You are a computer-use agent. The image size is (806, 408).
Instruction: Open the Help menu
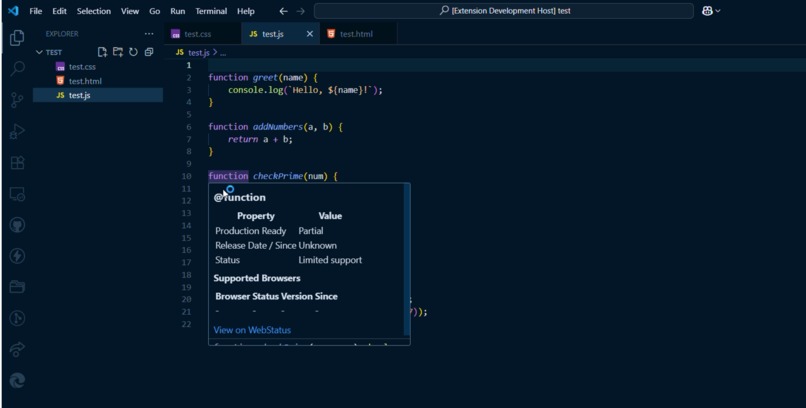click(x=246, y=11)
